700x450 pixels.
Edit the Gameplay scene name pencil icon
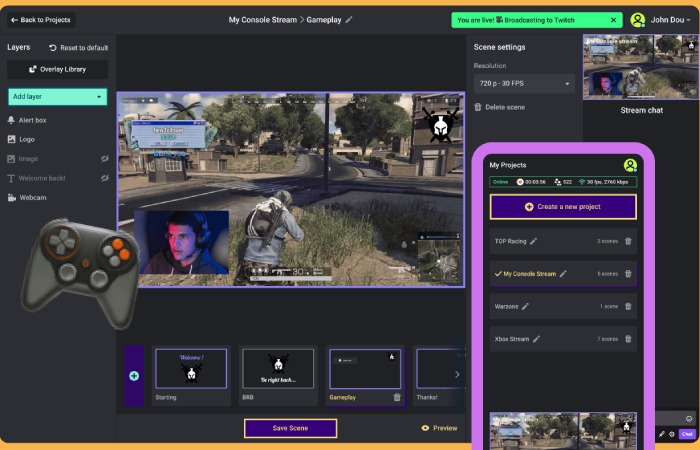point(349,20)
